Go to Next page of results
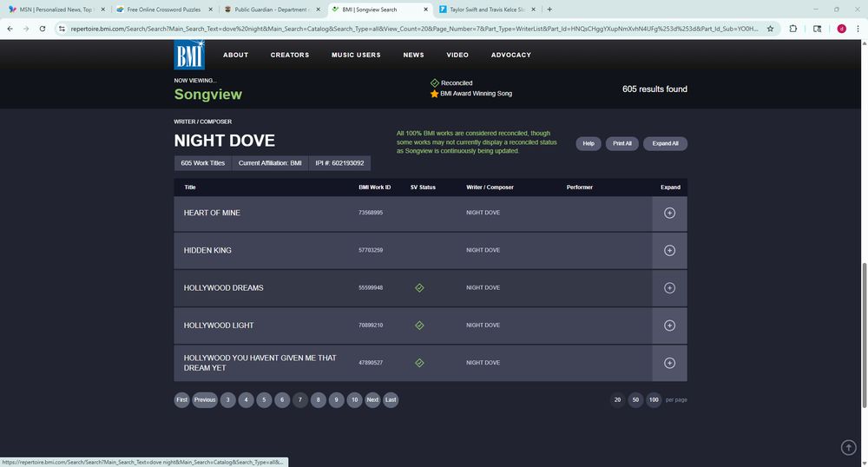Viewport: 868px width, 467px height. pos(372,399)
